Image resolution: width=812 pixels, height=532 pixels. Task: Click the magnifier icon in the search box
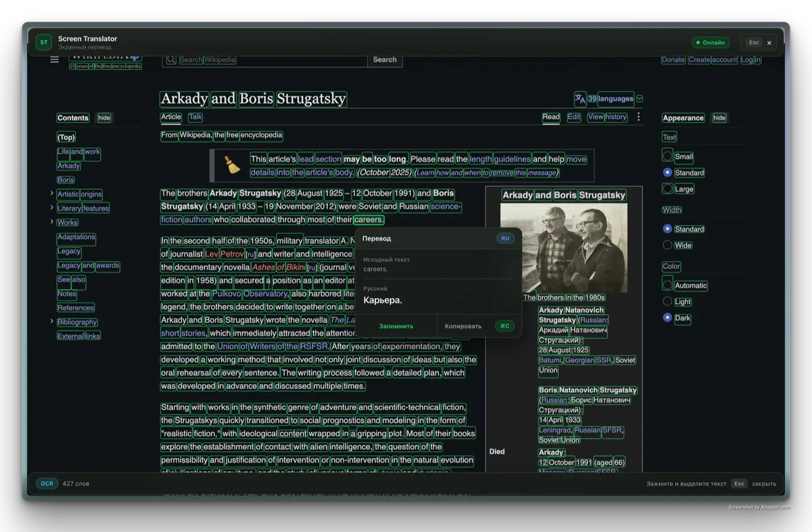click(x=171, y=59)
